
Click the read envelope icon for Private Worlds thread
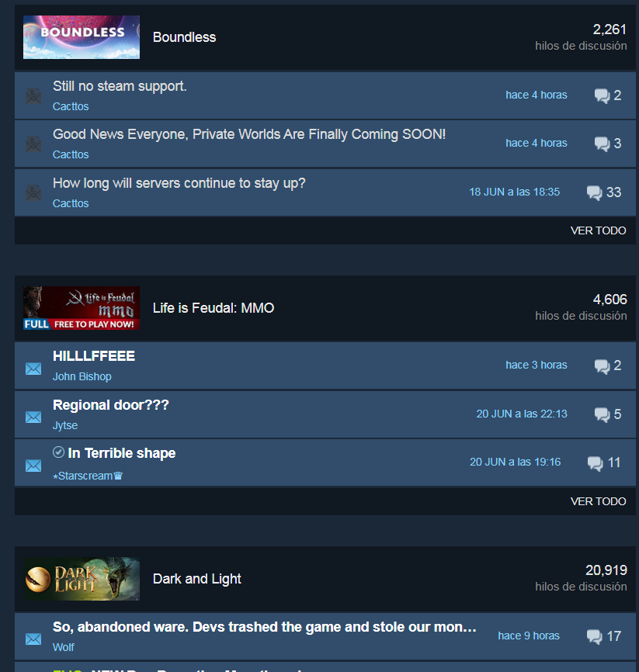point(33,144)
